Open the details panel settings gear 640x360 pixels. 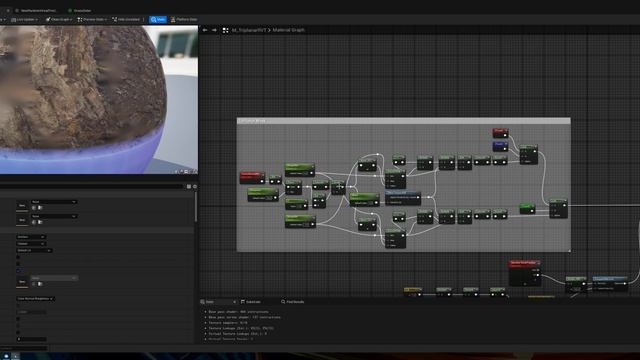[195, 187]
